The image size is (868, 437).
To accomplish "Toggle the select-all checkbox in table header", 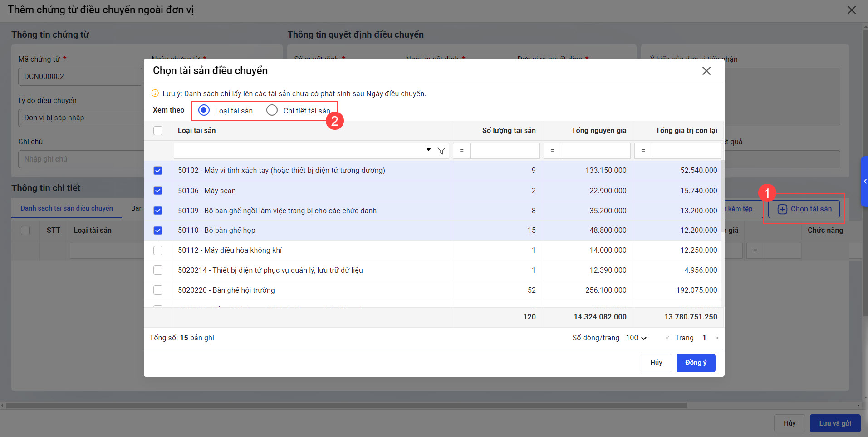I will pos(158,131).
